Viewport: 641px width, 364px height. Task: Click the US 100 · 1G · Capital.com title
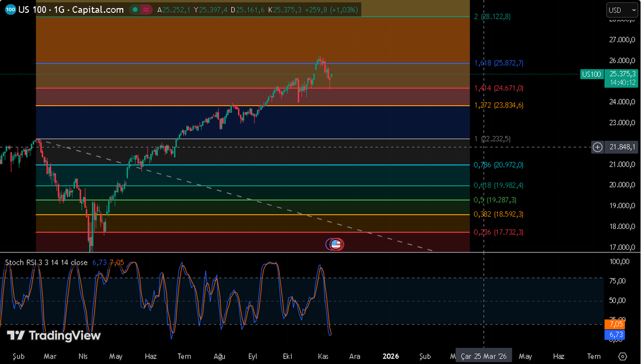click(71, 10)
